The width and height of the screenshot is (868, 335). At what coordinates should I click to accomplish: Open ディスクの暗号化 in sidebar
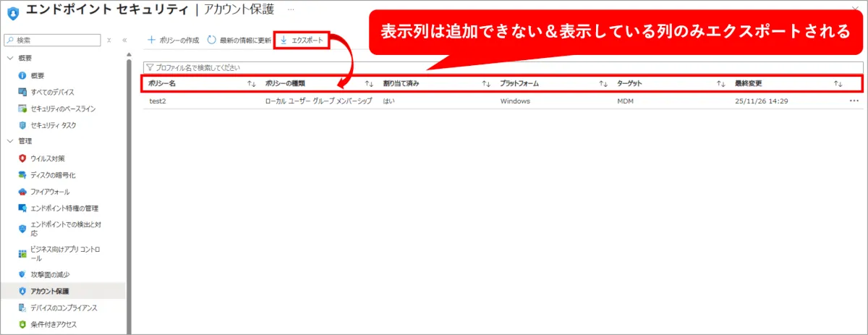click(x=53, y=174)
